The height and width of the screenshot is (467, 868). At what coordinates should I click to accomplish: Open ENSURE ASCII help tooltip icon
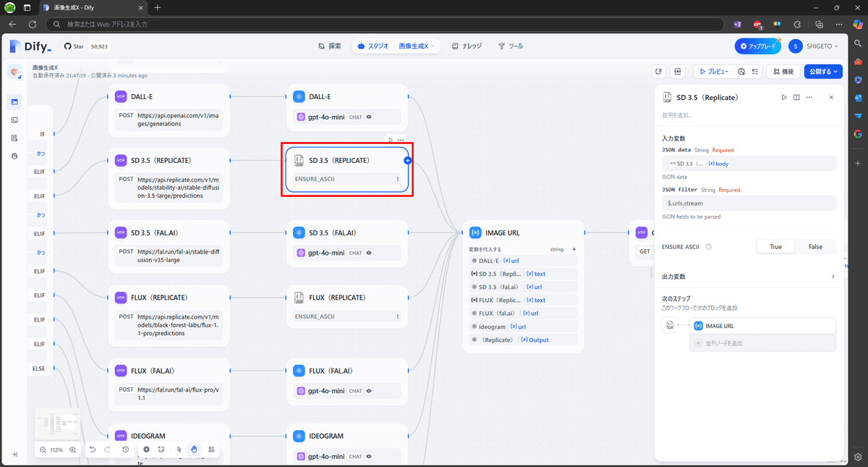(708, 247)
